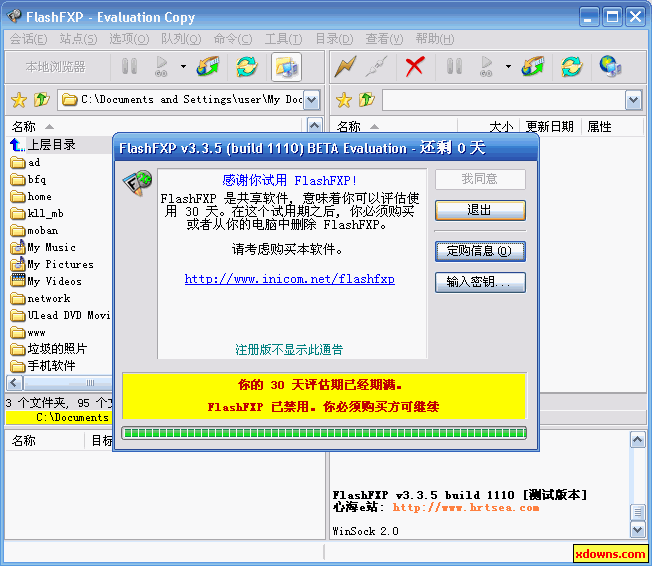
Task: Select the My Videos folder
Action: [x=46, y=282]
